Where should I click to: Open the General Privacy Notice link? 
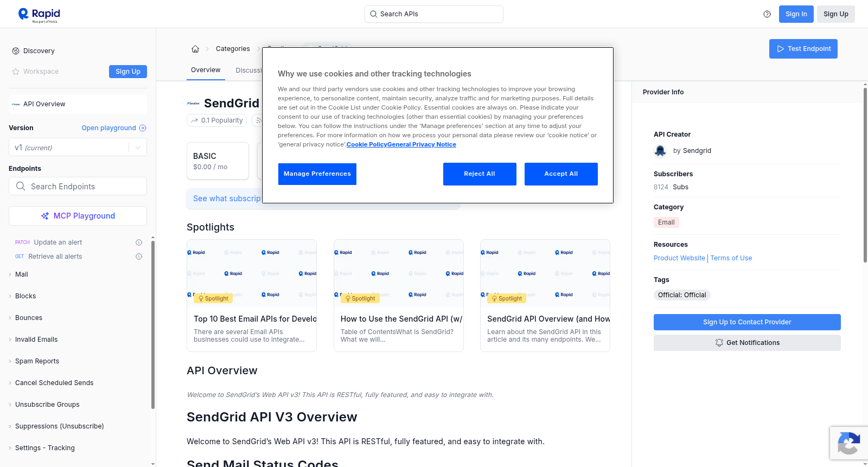[x=422, y=144]
